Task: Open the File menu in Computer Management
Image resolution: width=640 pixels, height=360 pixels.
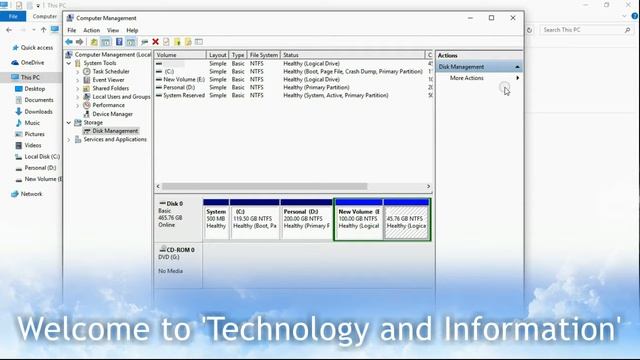Action: tap(71, 30)
